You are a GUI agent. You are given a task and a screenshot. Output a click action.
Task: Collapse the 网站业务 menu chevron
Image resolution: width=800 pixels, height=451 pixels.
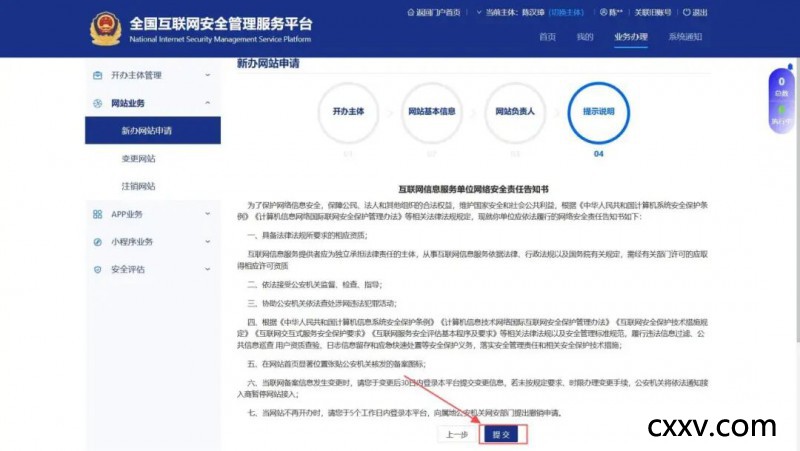click(x=207, y=103)
